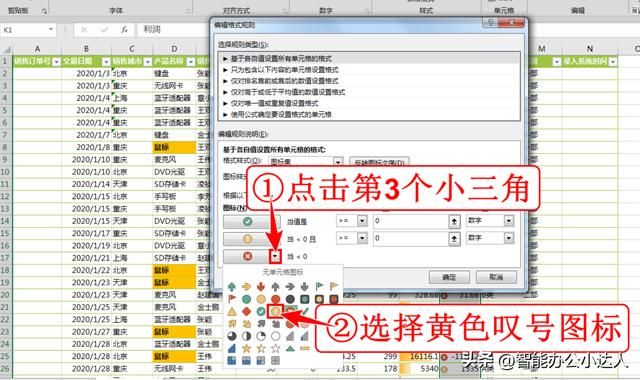The width and height of the screenshot is (640, 380).
Task: Click first row range selector button
Action: [x=454, y=221]
